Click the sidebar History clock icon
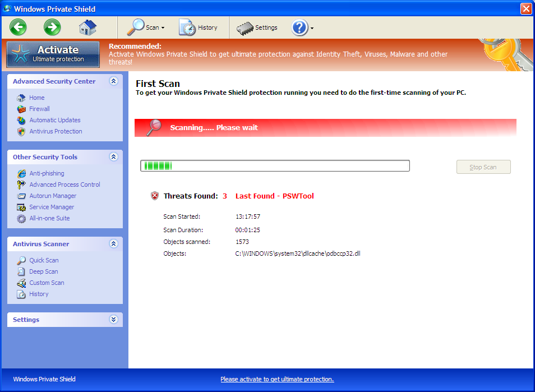 pos(21,294)
